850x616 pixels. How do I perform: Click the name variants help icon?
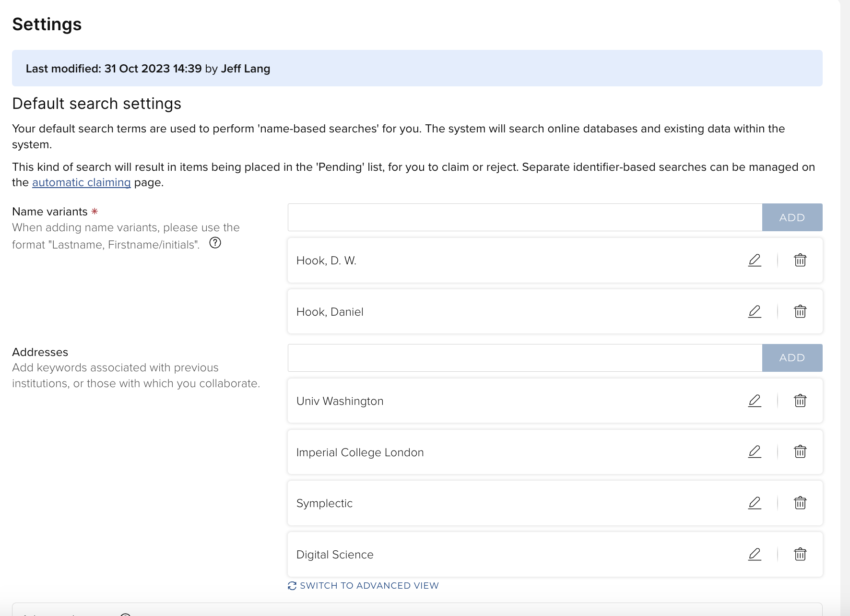point(215,243)
